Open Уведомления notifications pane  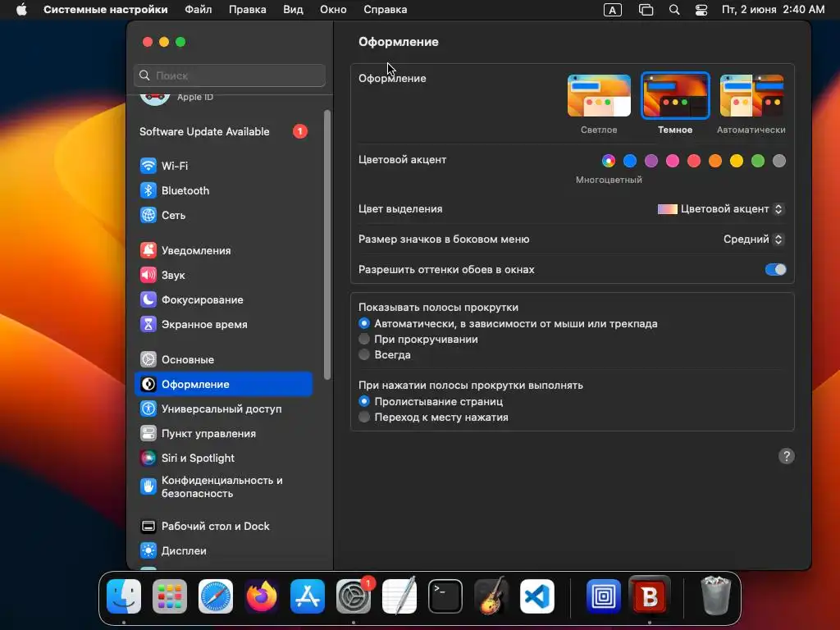[x=223, y=251]
